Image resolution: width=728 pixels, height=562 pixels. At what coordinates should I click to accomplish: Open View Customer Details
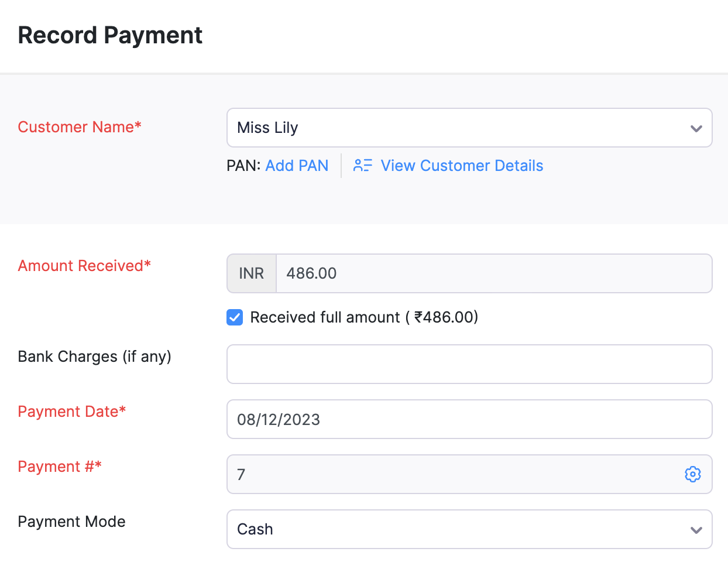462,165
